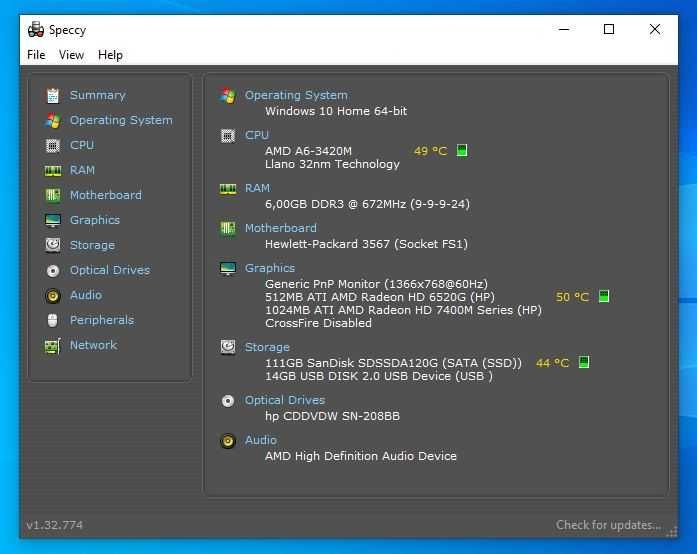This screenshot has width=697, height=554.
Task: Click the green SSD temperature indicator icon
Action: [584, 362]
